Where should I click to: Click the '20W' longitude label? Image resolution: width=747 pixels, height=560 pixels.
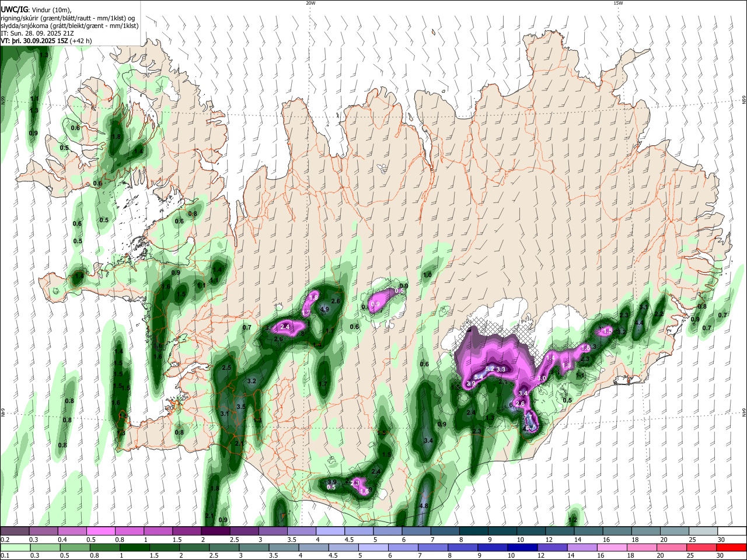point(310,3)
